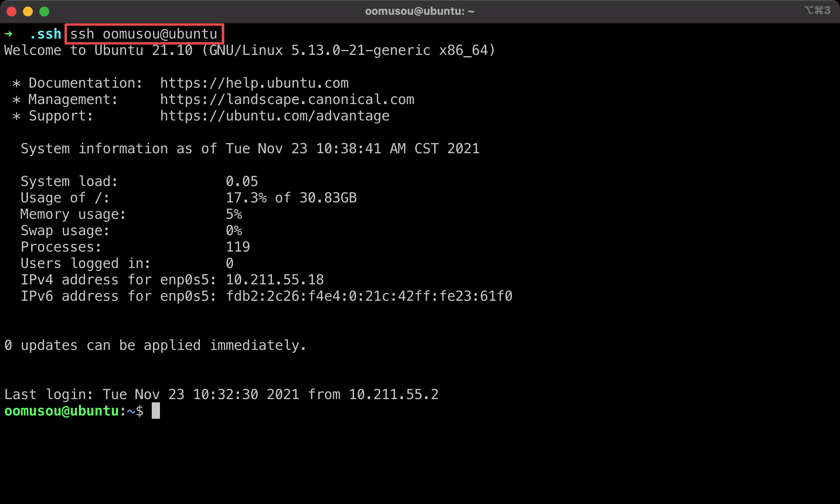Click the Swap usage value 0%
840x504 pixels.
pyautogui.click(x=234, y=231)
